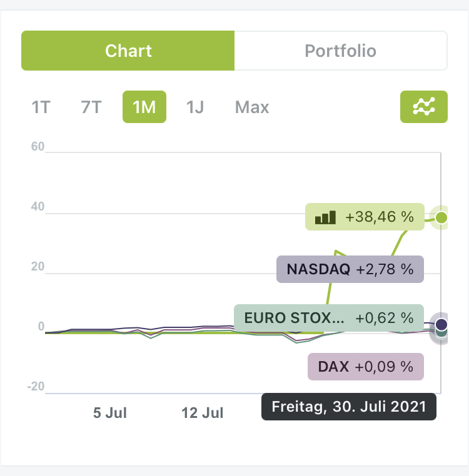Click the EURO STOXX +0,62 % label
Viewport: 469px width, 476px height.
tap(329, 318)
